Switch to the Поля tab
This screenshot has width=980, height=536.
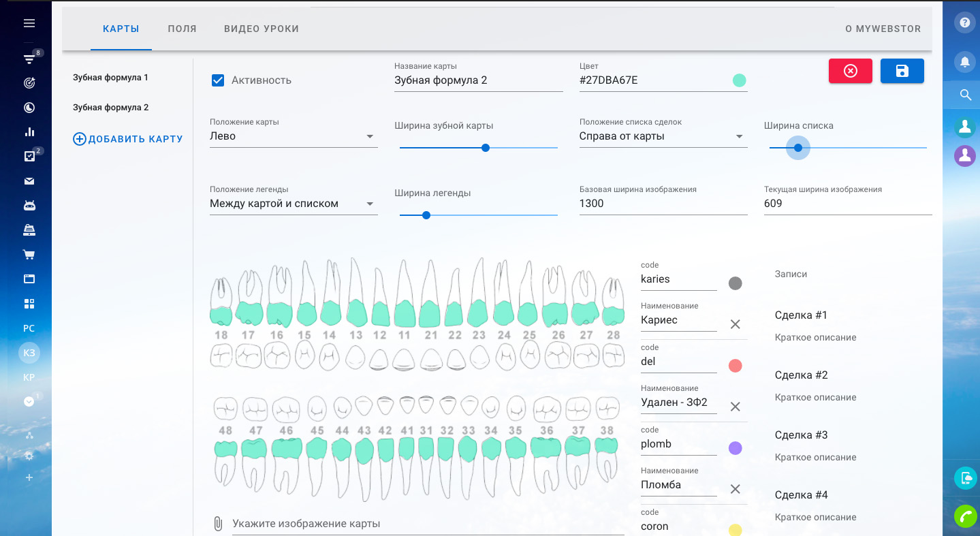182,29
